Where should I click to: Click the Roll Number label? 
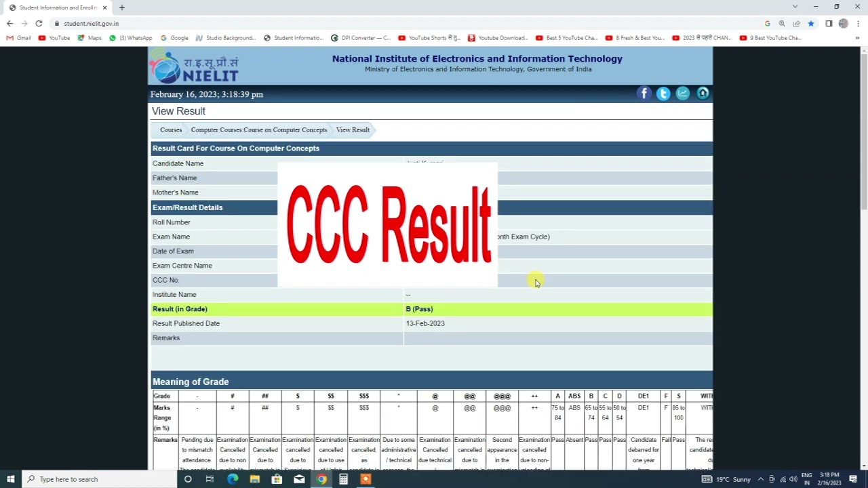(171, 222)
